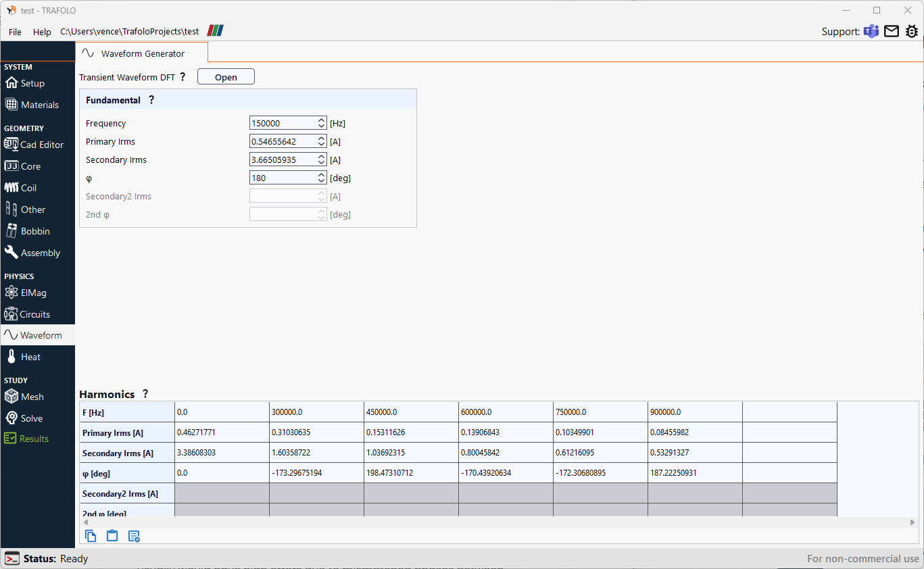Click the φ spinner arrows

click(x=321, y=178)
